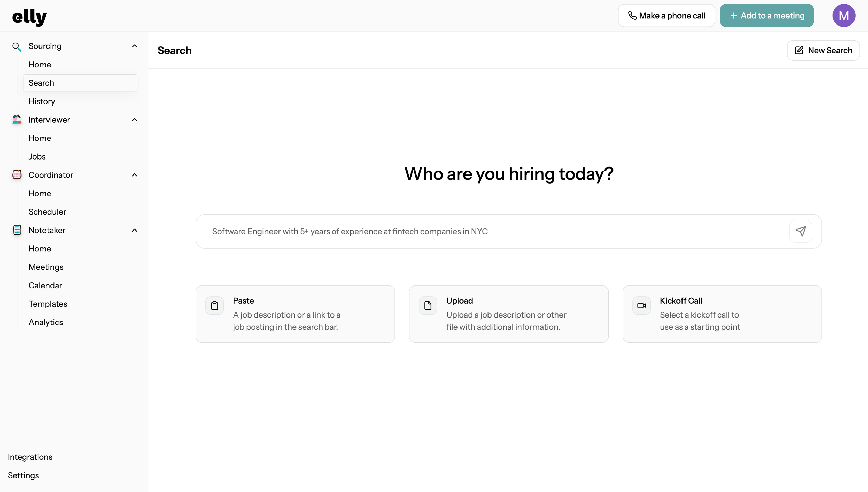Collapse the Coordinator section

(x=134, y=175)
